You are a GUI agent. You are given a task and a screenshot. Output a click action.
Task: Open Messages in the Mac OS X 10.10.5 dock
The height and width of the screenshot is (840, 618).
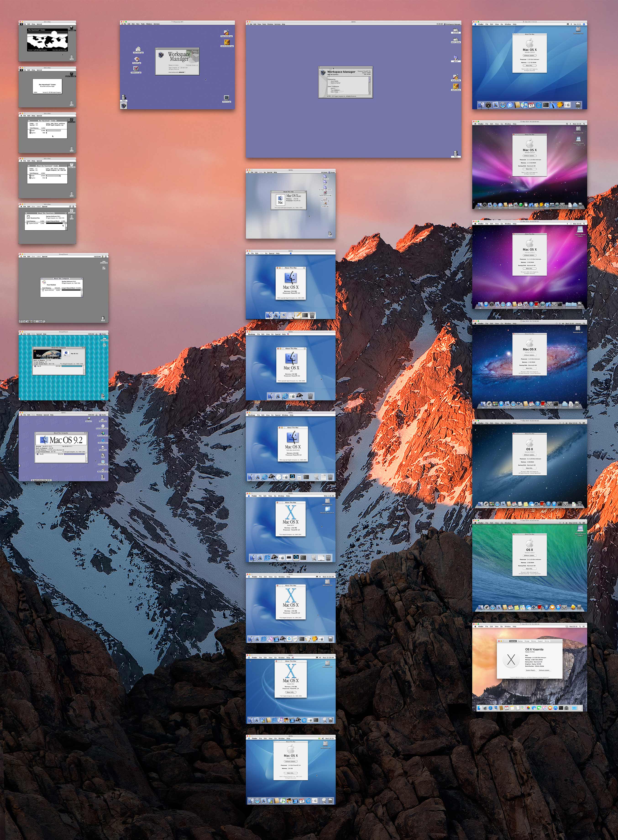click(x=534, y=708)
